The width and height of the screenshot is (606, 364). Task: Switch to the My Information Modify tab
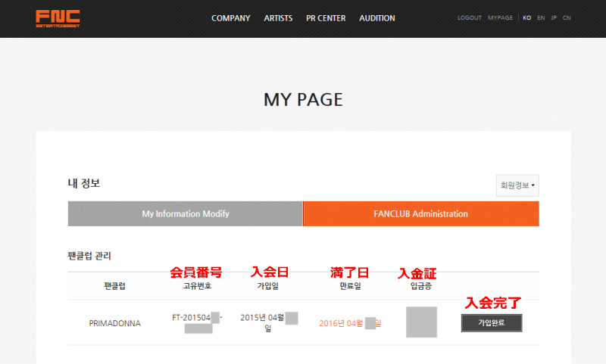click(186, 214)
